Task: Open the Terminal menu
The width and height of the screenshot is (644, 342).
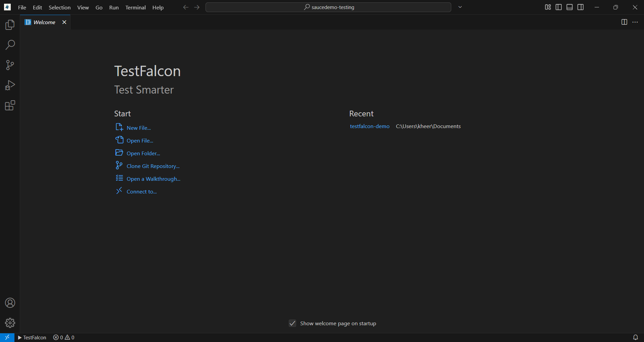Action: (135, 7)
